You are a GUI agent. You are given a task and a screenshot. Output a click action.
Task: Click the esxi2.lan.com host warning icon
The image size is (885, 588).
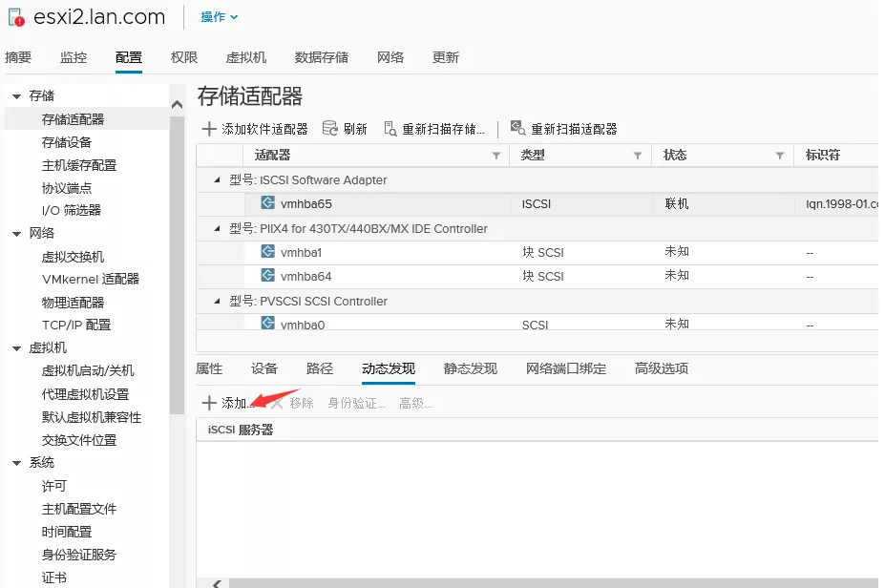click(15, 17)
